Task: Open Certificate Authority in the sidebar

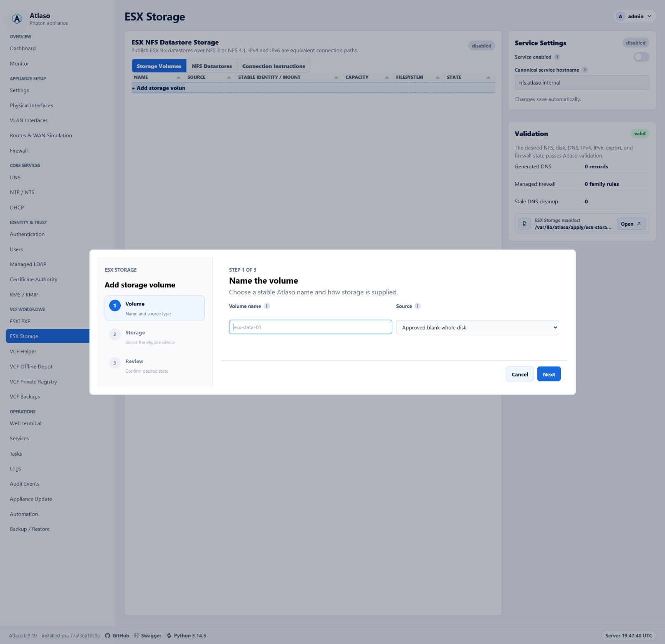Action: pyautogui.click(x=48, y=279)
